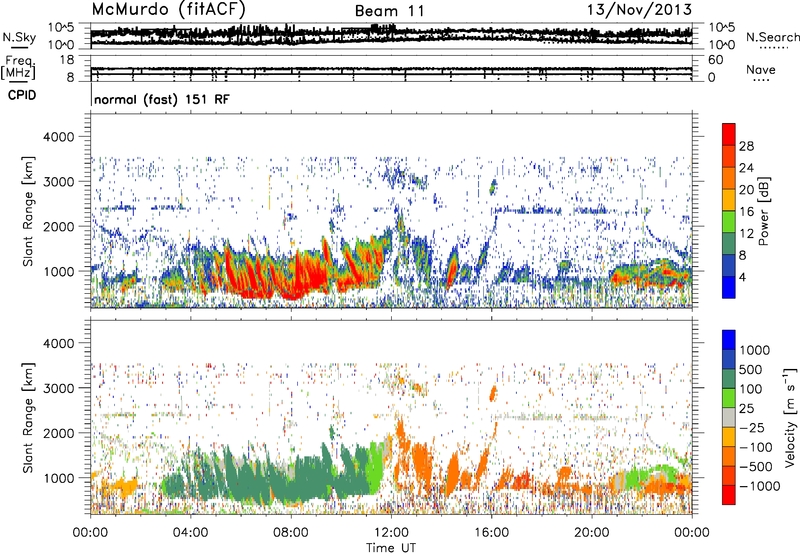
Task: Click the "16:00" time axis label
Action: (x=491, y=533)
